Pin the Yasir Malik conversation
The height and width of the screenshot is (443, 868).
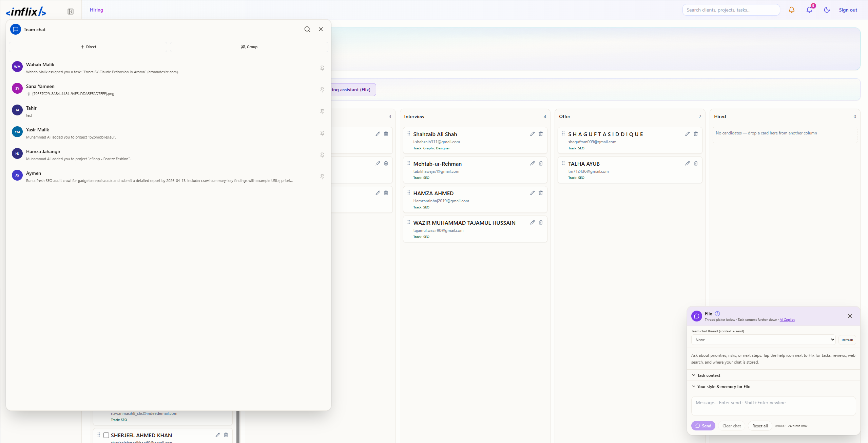[x=322, y=133]
